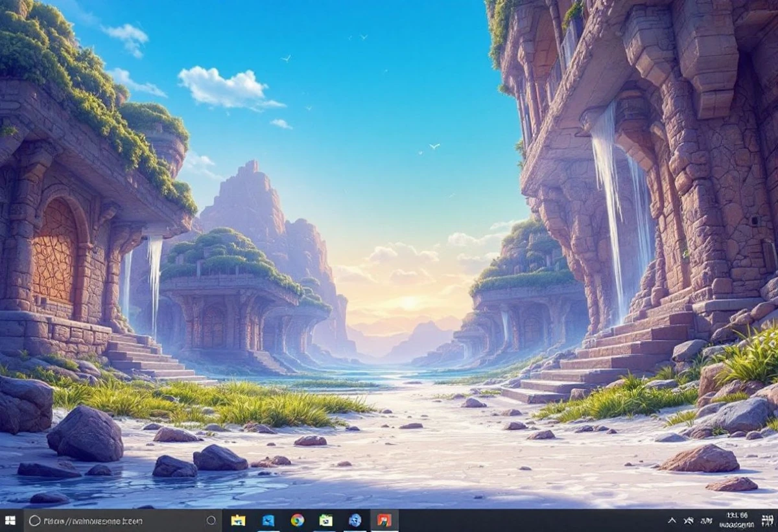Open the taskbar clock and date

coord(737,520)
